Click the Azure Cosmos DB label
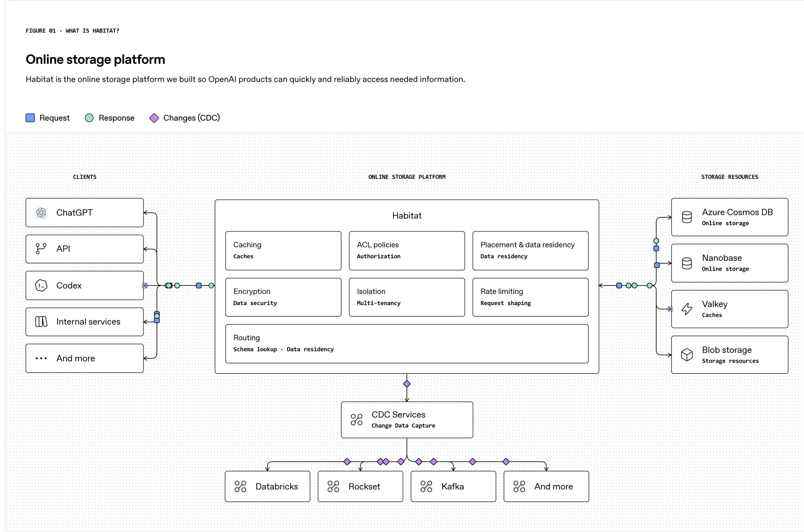 tap(737, 212)
